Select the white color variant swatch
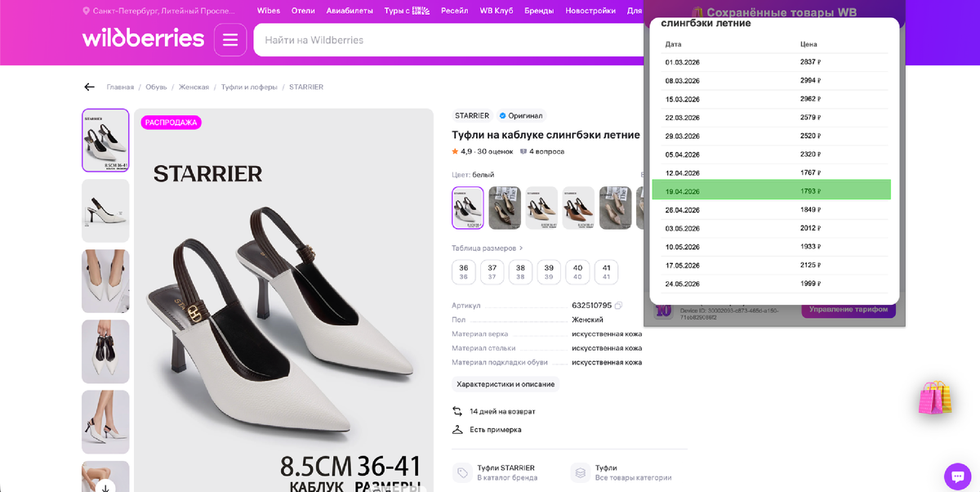 (468, 208)
